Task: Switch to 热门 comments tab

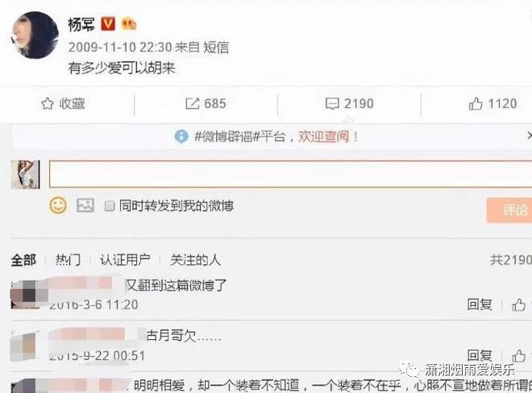Action: [x=68, y=260]
